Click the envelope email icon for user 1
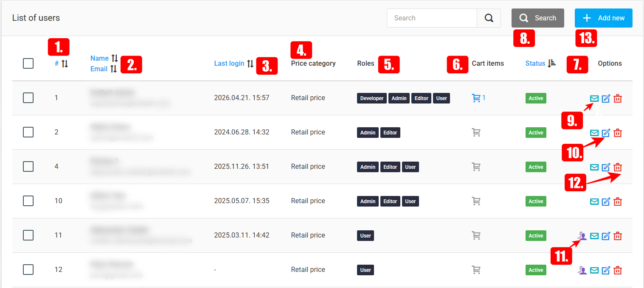This screenshot has width=644, height=288. click(594, 98)
